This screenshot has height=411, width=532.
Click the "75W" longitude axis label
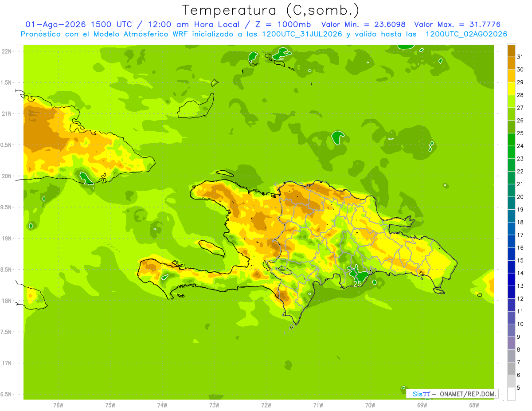coord(110,405)
